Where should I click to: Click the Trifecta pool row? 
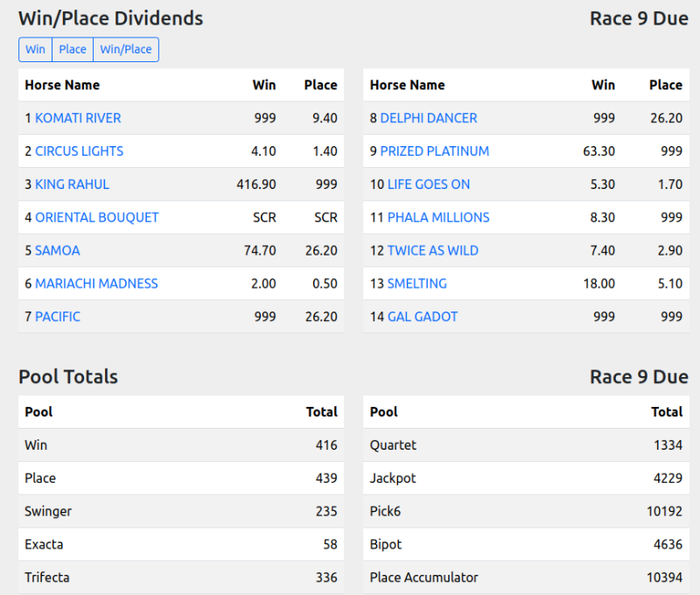pos(180,577)
